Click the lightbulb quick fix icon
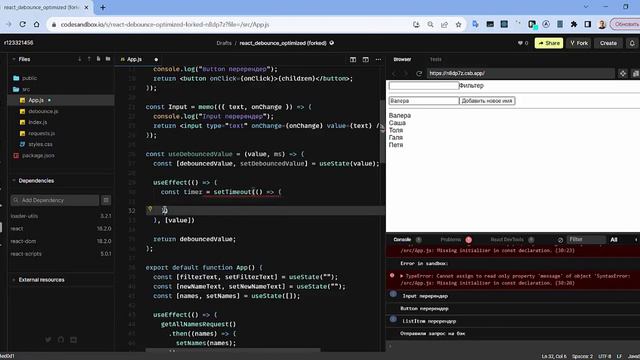 150,209
